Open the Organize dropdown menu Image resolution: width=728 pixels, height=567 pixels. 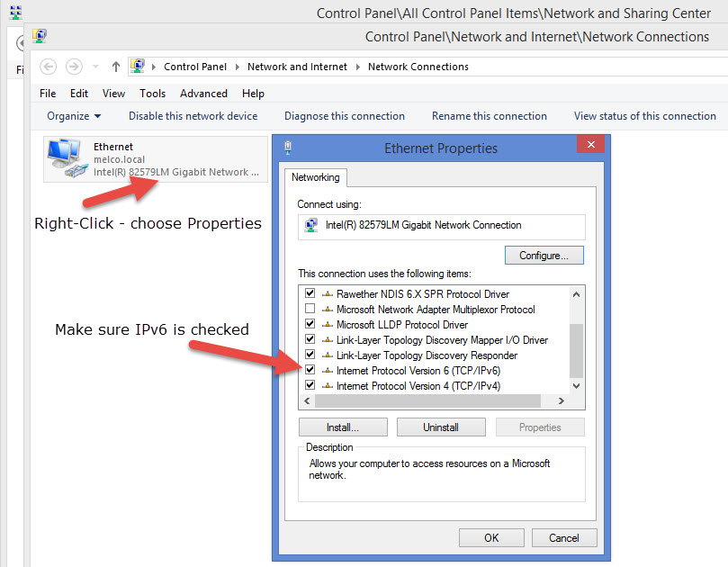[x=74, y=116]
